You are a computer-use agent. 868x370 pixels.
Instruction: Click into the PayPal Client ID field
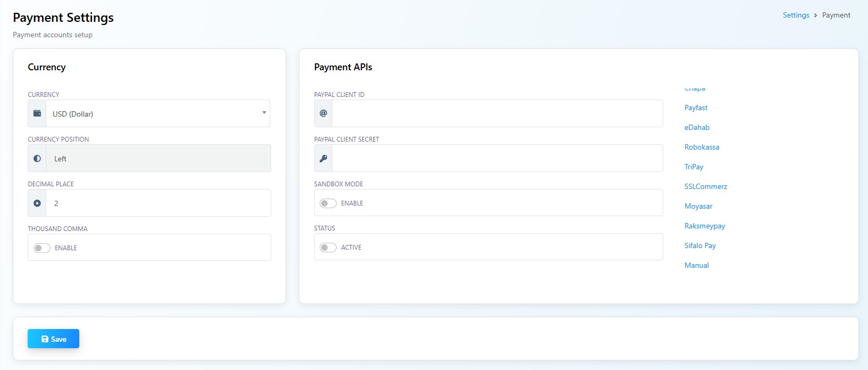click(497, 113)
